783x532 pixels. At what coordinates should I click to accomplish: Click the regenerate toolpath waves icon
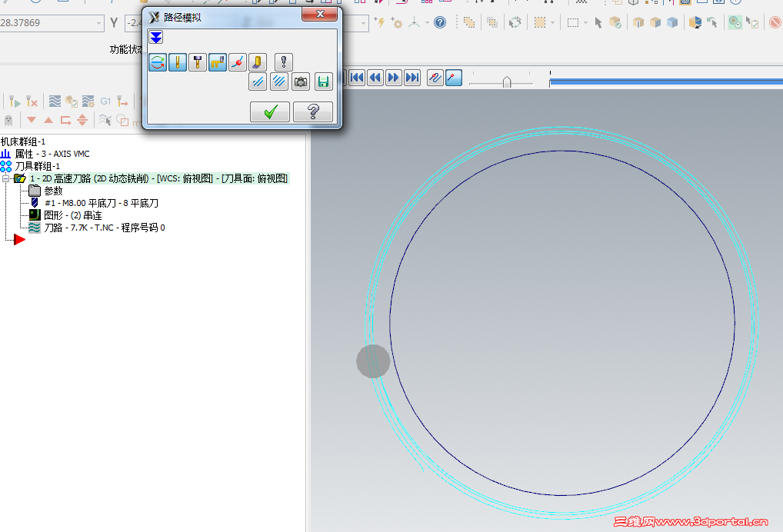[55, 101]
